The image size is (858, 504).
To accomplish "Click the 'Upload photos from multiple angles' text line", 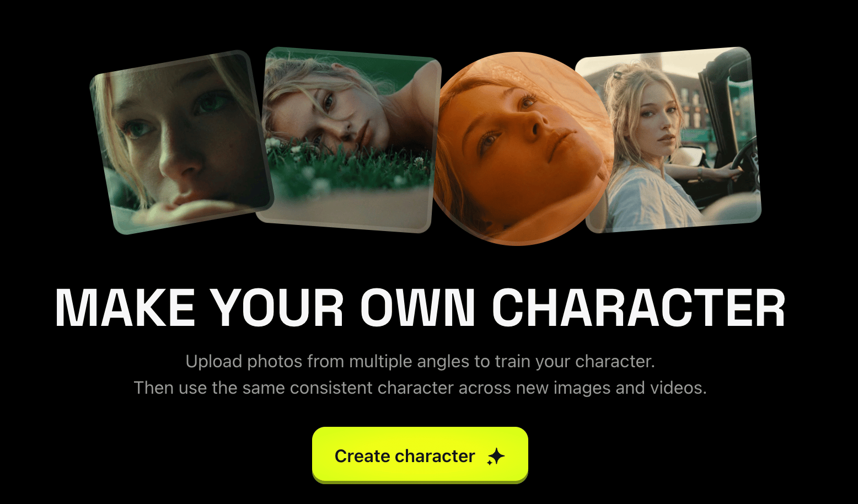I will click(420, 362).
